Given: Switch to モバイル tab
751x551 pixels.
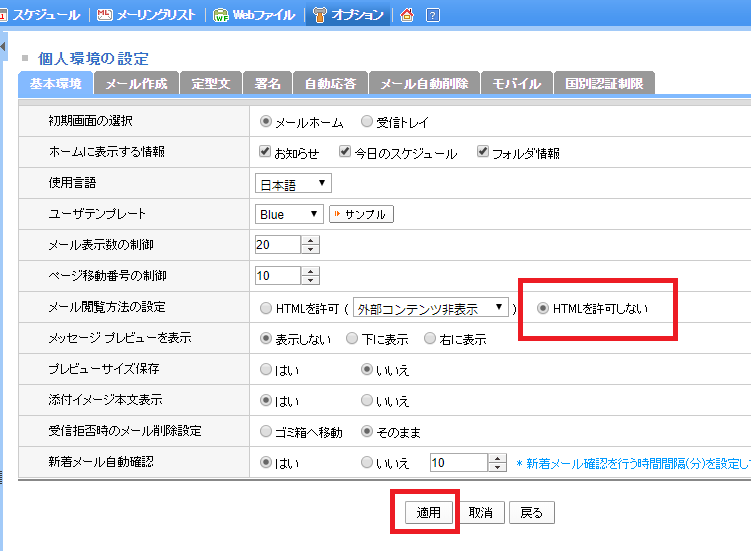Looking at the screenshot, I should coord(517,84).
